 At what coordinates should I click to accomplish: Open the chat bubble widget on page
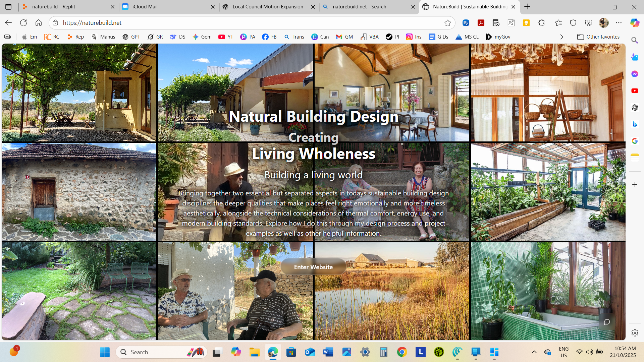pyautogui.click(x=607, y=322)
